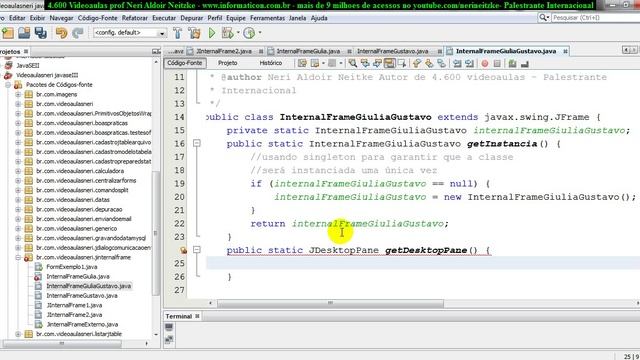Expand the br.com.videoaulasneri.calculadora package
The width and height of the screenshot is (640, 360).
pyautogui.click(x=18, y=171)
